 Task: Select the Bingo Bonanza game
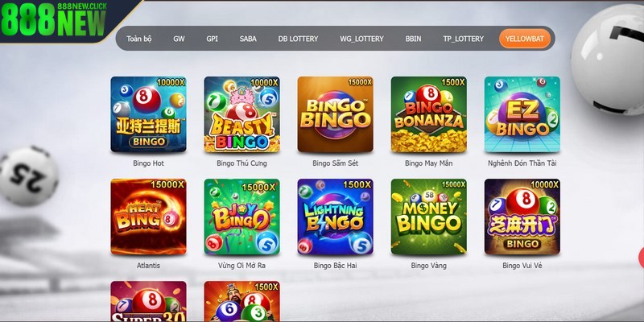(429, 114)
